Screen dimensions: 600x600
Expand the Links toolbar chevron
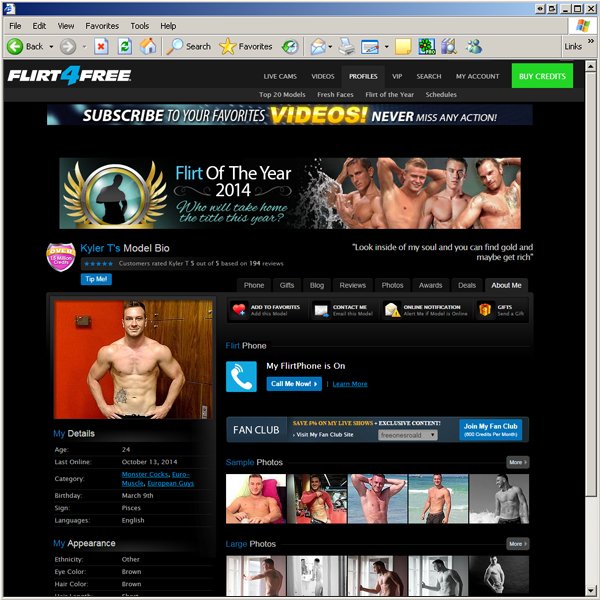tap(591, 41)
